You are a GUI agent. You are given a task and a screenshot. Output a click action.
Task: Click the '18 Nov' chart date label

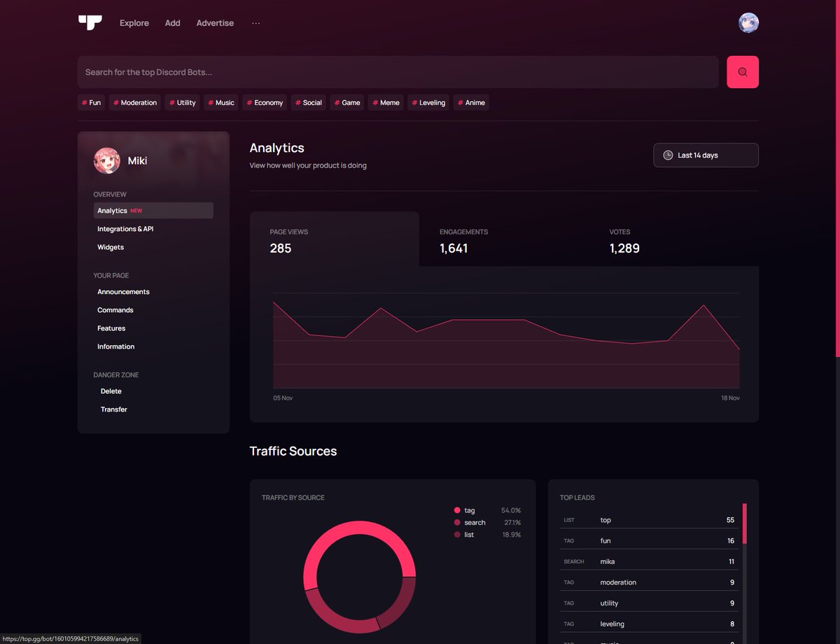click(730, 398)
